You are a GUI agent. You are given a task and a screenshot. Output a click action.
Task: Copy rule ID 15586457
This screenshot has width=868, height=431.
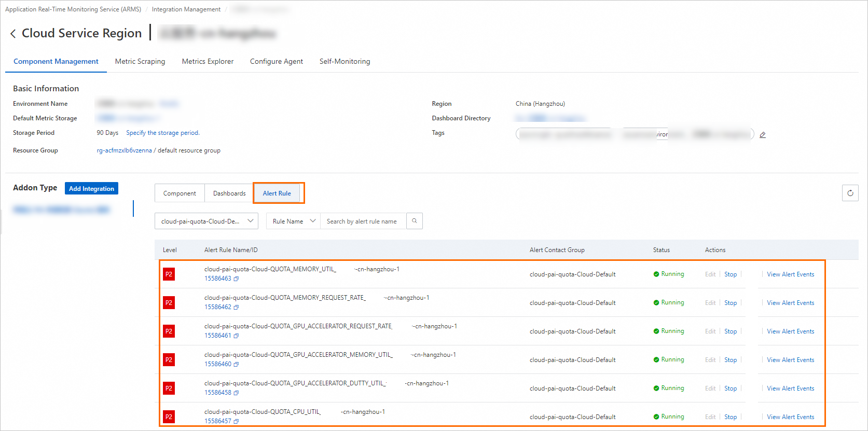coord(236,422)
